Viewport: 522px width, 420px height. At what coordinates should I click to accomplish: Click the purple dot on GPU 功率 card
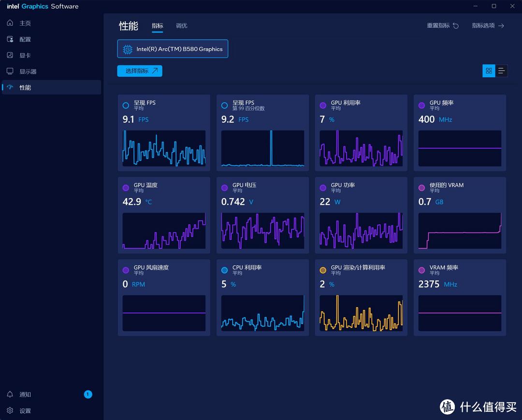point(323,188)
